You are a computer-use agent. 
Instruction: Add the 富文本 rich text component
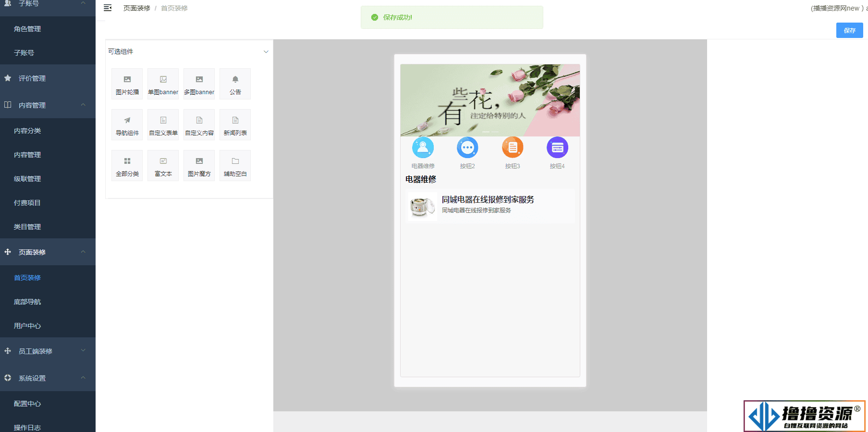click(163, 166)
